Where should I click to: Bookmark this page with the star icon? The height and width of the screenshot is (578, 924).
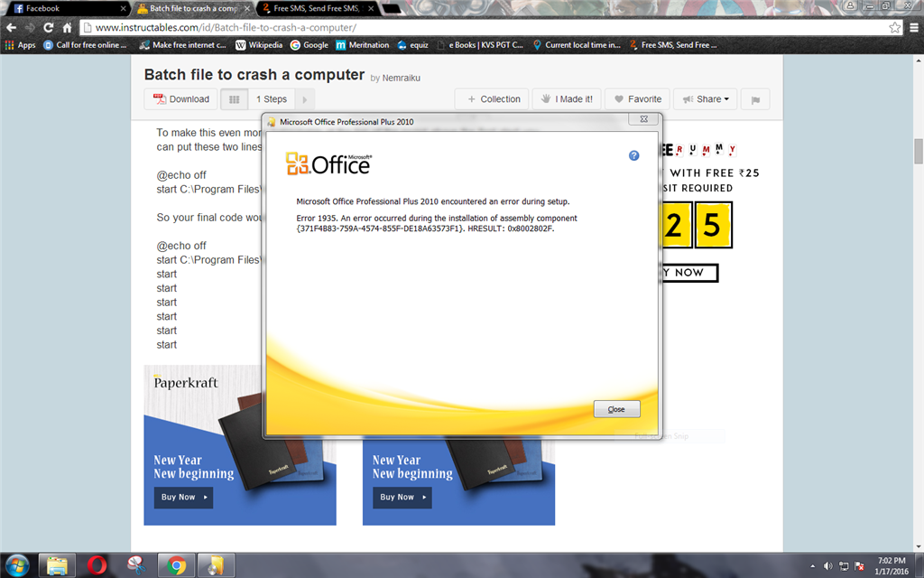(x=894, y=28)
